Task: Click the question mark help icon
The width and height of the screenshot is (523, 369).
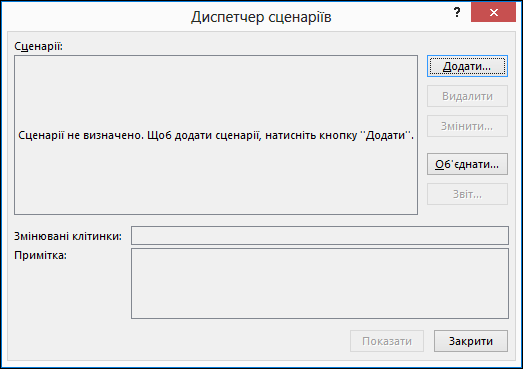Action: click(457, 12)
